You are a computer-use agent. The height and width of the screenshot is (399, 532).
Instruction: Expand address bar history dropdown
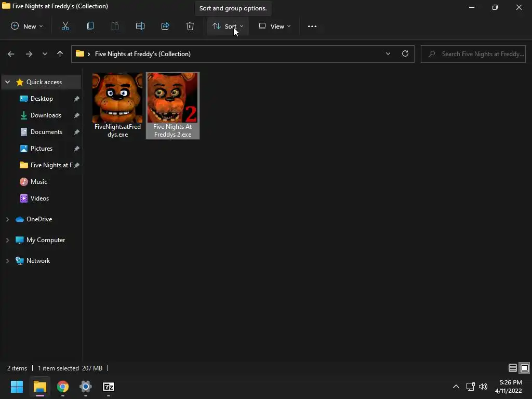388,54
